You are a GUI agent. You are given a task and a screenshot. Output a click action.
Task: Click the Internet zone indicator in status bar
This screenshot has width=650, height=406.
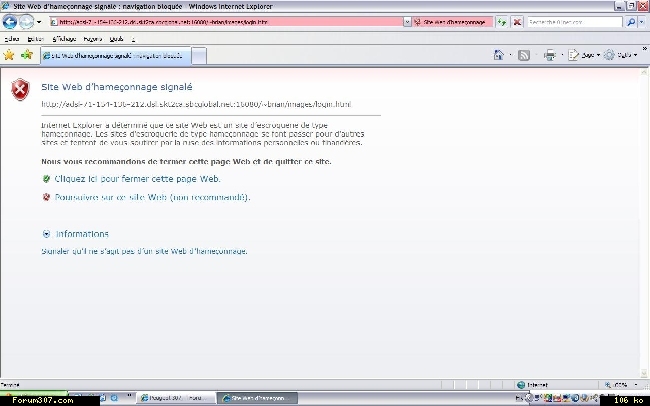[x=533, y=385]
